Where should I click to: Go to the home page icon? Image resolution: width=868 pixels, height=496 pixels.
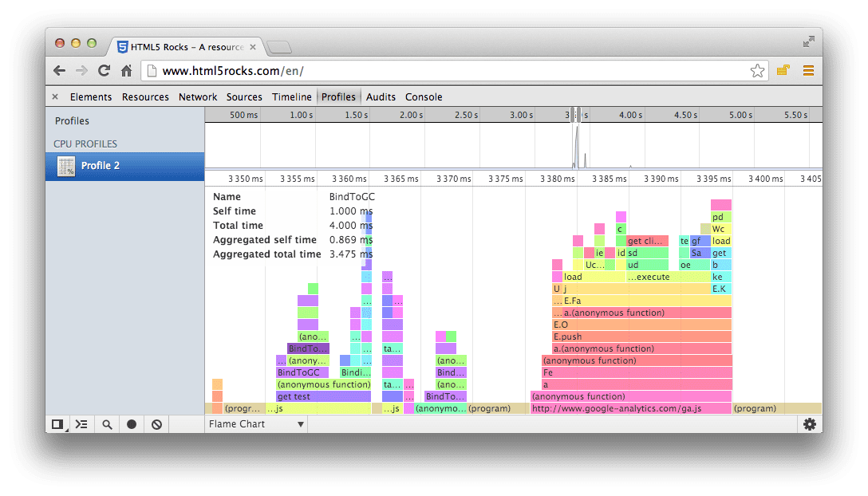[x=126, y=71]
